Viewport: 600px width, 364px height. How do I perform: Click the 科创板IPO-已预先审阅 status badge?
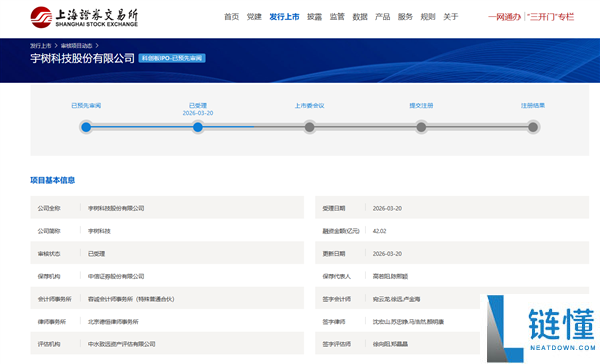(172, 58)
